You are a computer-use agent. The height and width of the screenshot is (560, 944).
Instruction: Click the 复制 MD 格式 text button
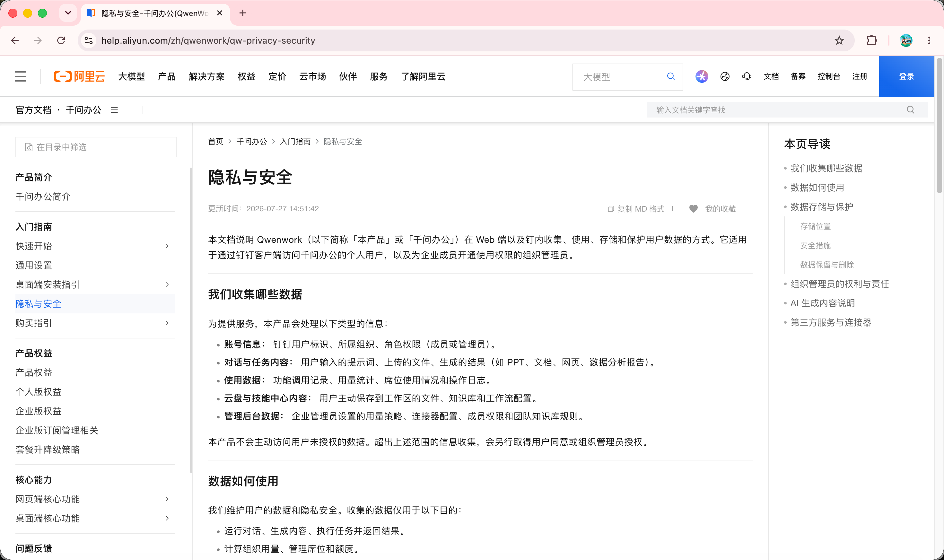tap(641, 209)
